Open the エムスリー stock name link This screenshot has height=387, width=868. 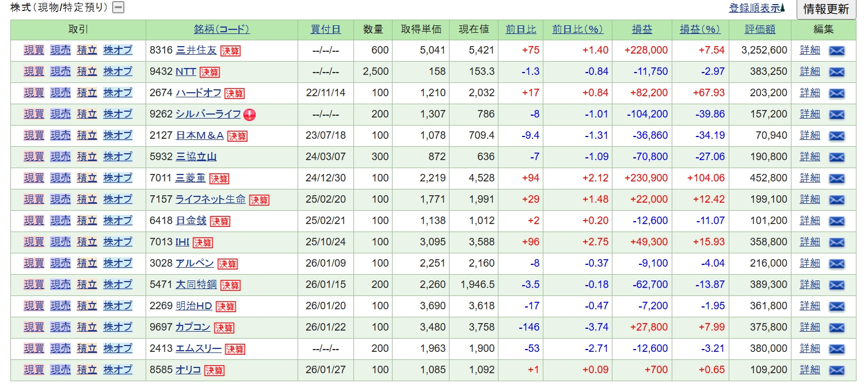[198, 348]
